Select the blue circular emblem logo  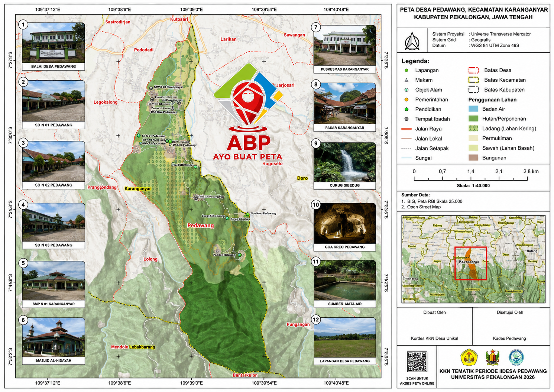[516, 357]
